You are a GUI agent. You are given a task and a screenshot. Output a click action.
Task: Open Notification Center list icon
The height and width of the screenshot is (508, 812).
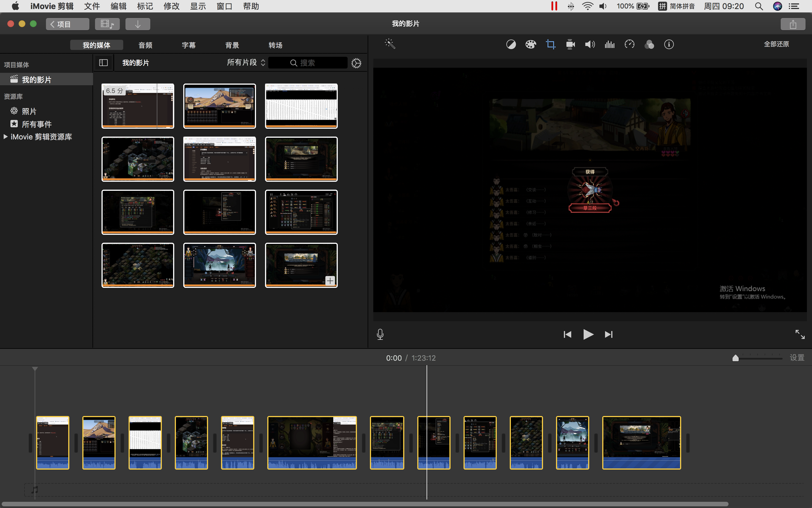tap(794, 6)
